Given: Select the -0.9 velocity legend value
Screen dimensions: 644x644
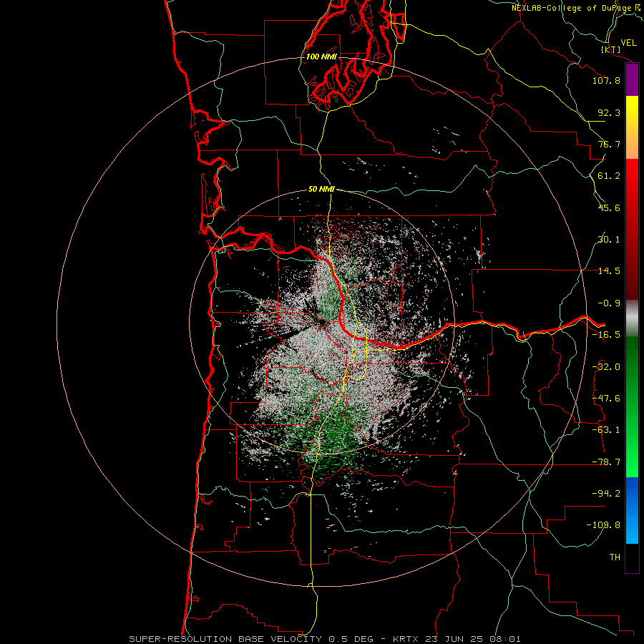Looking at the screenshot, I should [x=609, y=303].
